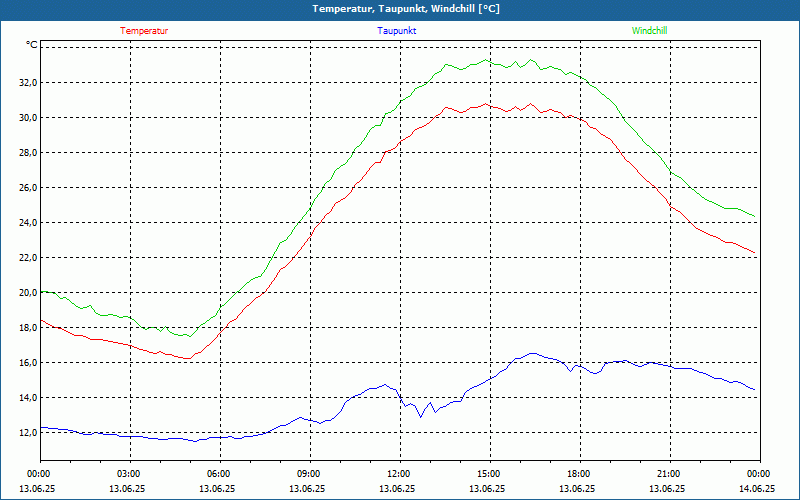Click the green Windchill curve peak near 15:00
This screenshot has height=500, width=800.
486,60
